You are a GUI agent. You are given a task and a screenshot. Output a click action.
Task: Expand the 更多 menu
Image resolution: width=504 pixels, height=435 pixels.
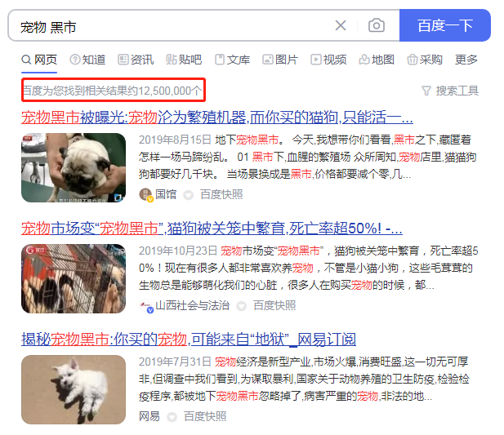click(x=466, y=60)
